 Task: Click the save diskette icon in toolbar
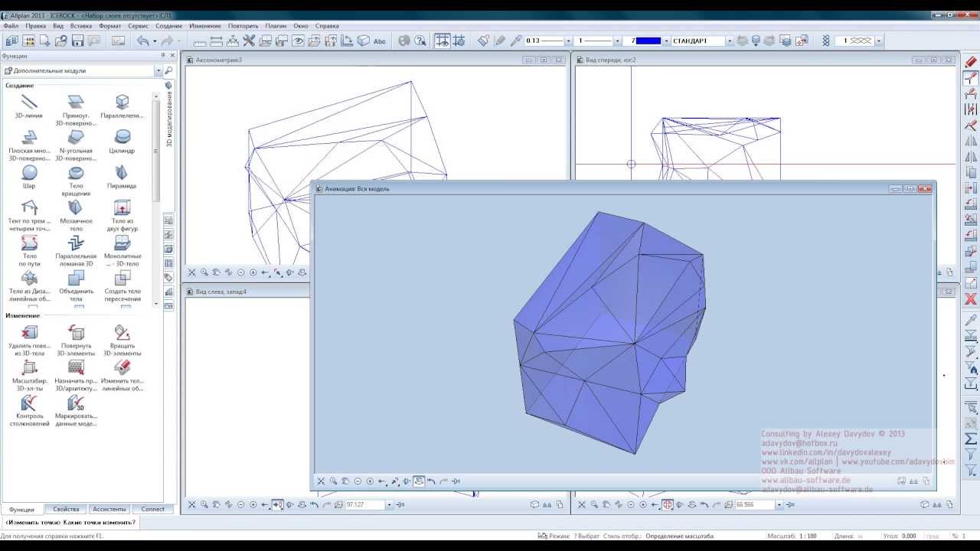[x=77, y=41]
